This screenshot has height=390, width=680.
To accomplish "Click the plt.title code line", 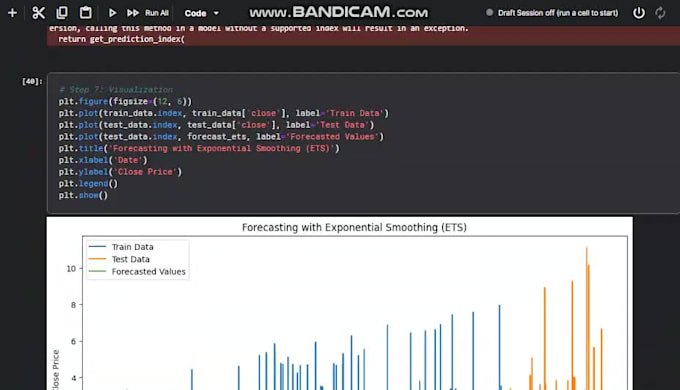I will tap(199, 148).
